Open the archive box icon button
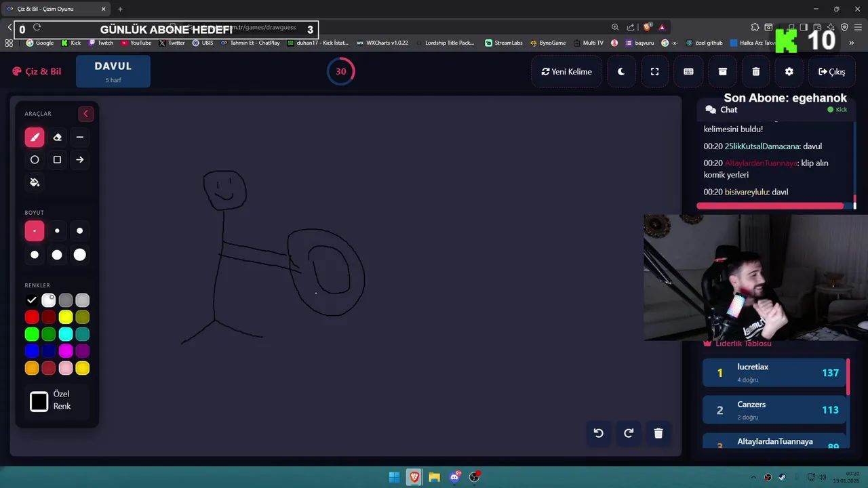The image size is (868, 488). click(723, 72)
